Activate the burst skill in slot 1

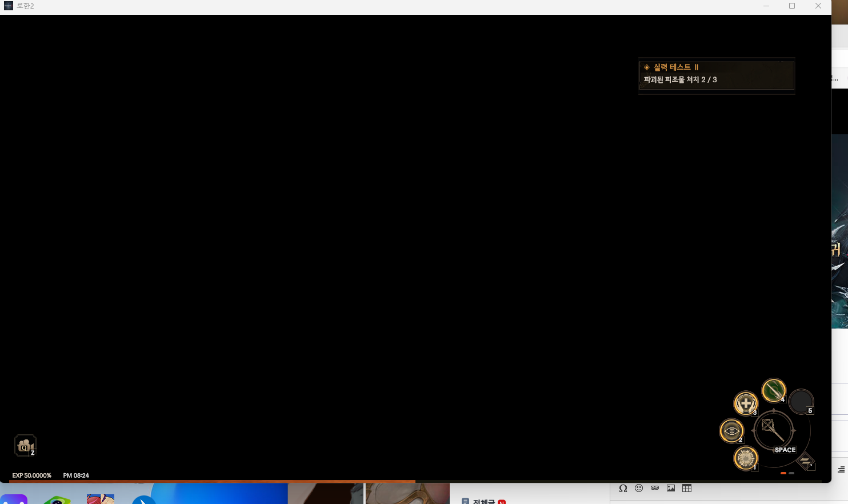745,458
